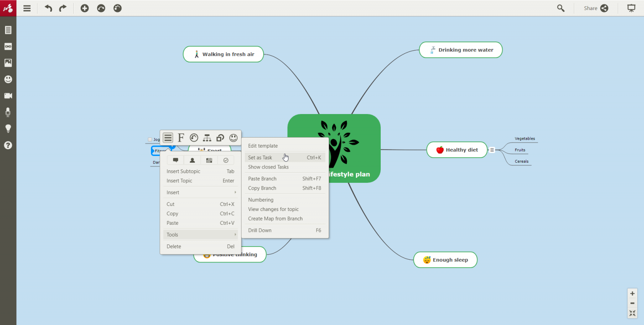
Task: Tick the checkbox beside the Jogging topic
Action: coord(150,139)
